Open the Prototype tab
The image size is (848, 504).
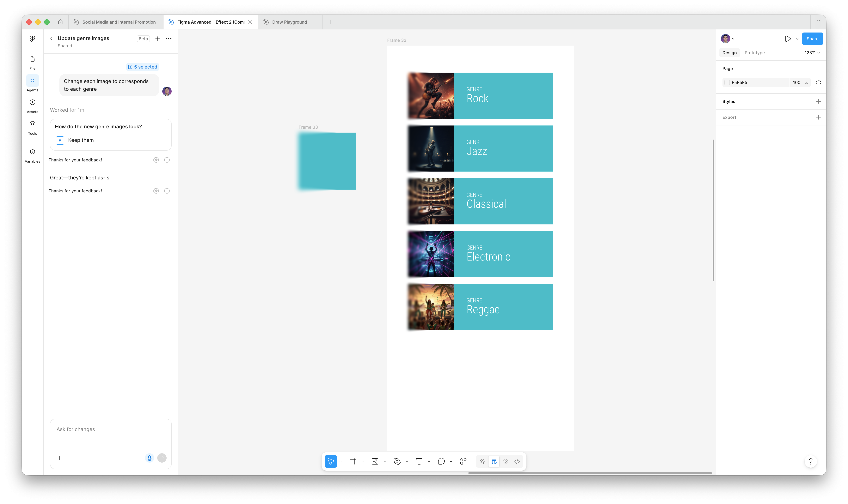pos(754,53)
